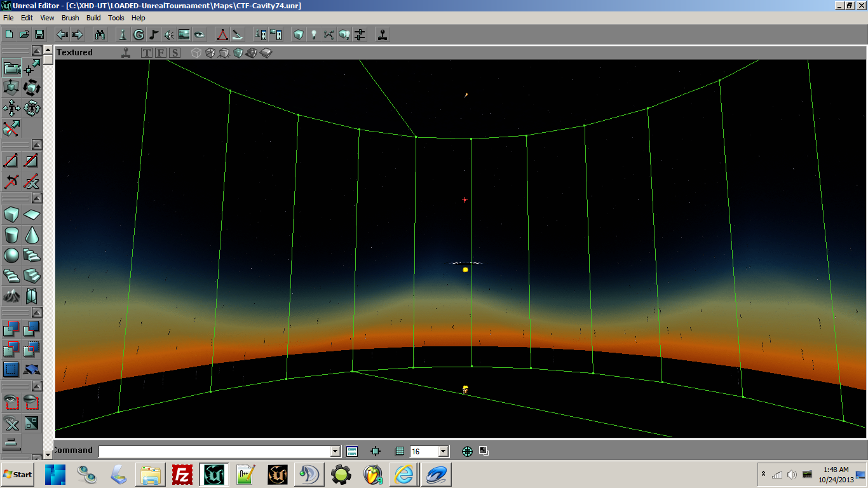
Task: Set viewport to Dynamic Light mode
Action: (x=252, y=53)
